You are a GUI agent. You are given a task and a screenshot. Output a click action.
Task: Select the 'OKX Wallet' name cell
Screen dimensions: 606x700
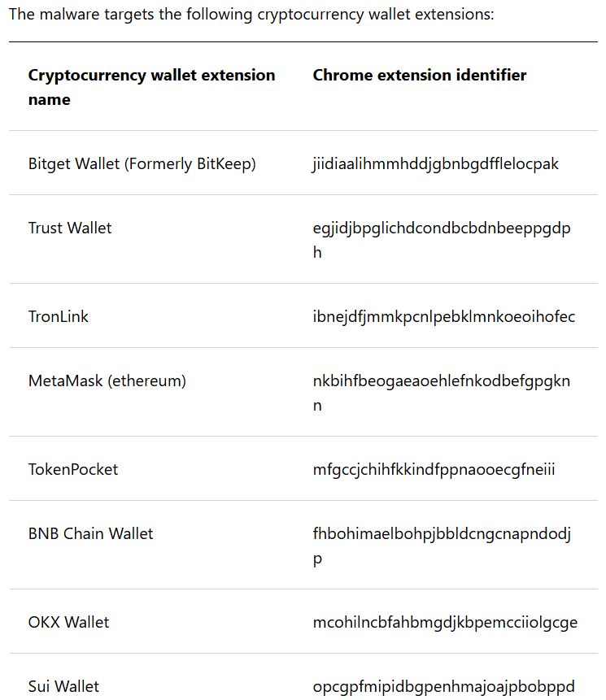point(68,622)
